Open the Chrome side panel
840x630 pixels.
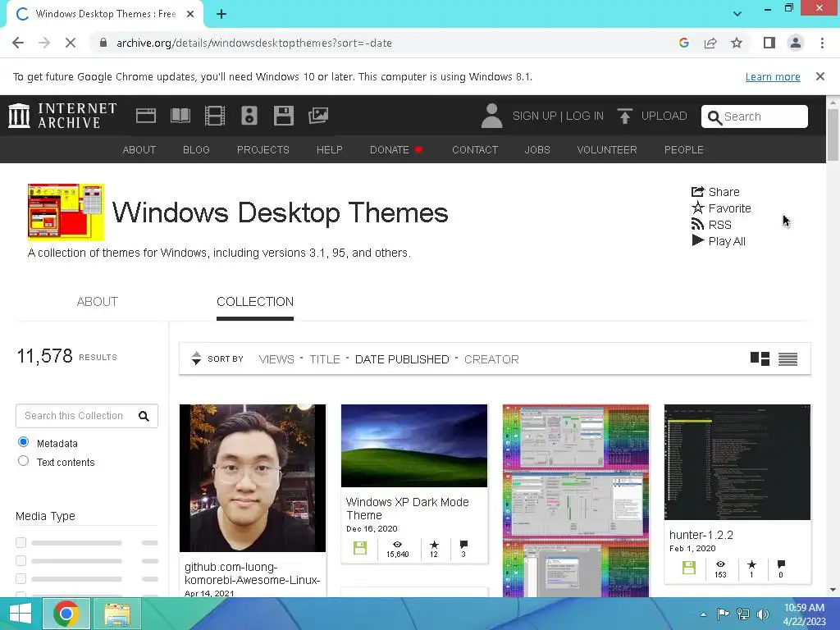pyautogui.click(x=769, y=43)
